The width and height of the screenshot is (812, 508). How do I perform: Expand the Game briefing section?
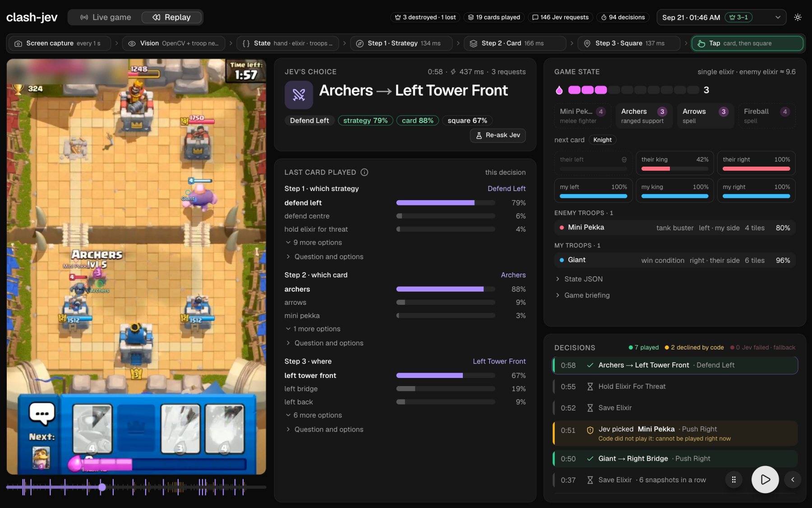click(x=582, y=295)
